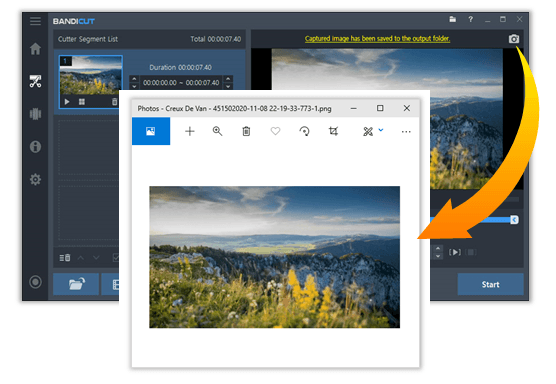Capture frame with the camera icon
Screen dimensions: 556x384
[x=513, y=39]
